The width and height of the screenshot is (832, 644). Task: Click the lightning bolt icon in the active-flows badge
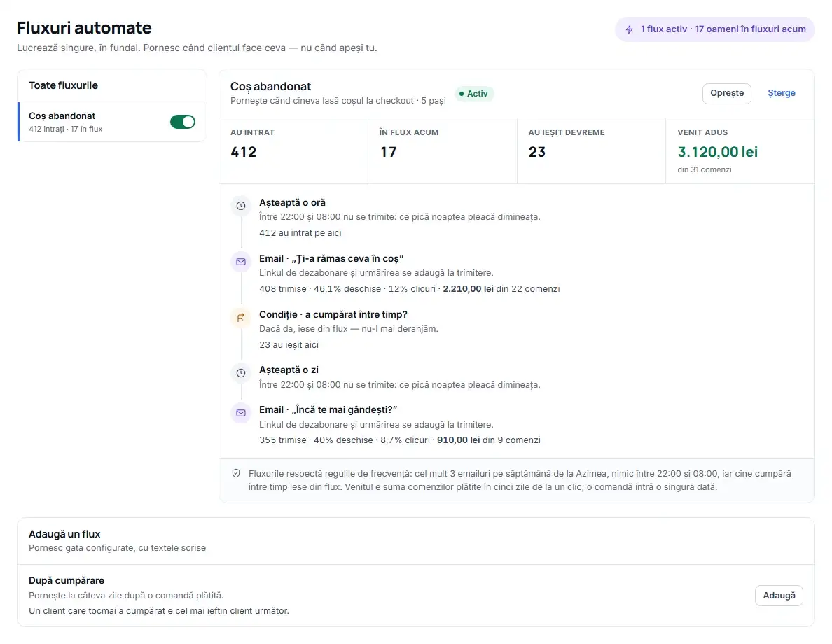pos(629,29)
